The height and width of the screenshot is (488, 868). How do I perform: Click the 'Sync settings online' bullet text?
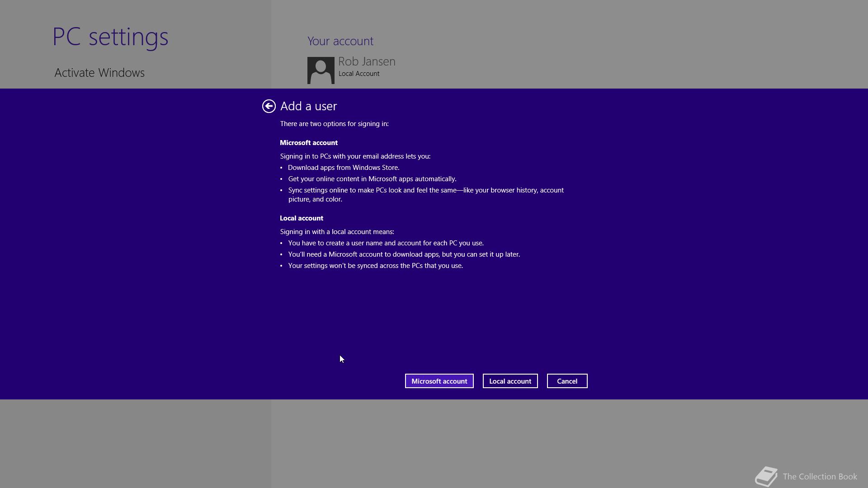point(426,195)
